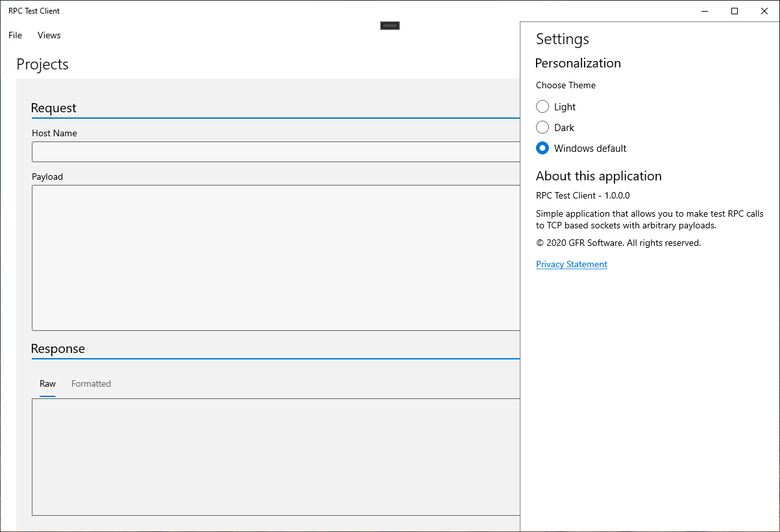Open the File menu
The image size is (780, 532).
[x=15, y=35]
